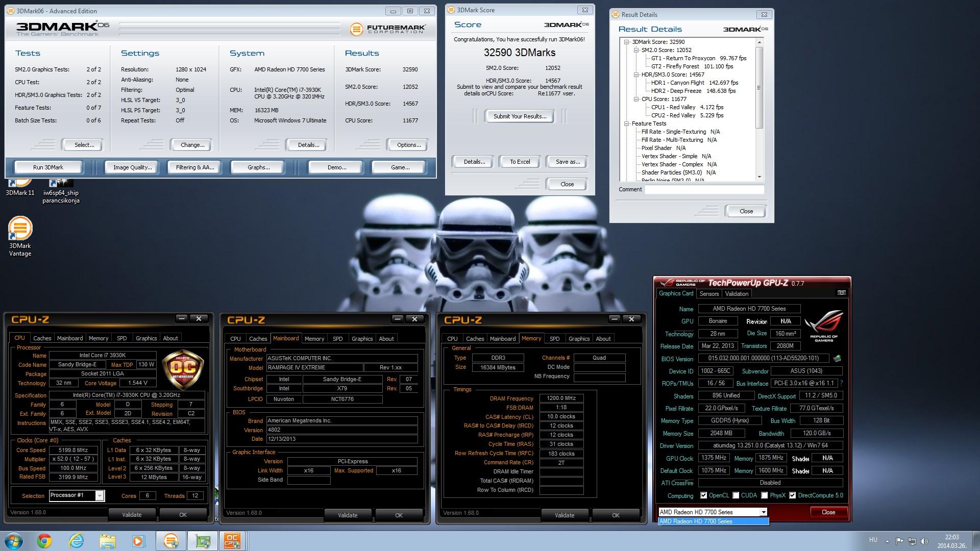Open the Caches tab in first CPU-Z window
980x551 pixels.
coord(42,338)
